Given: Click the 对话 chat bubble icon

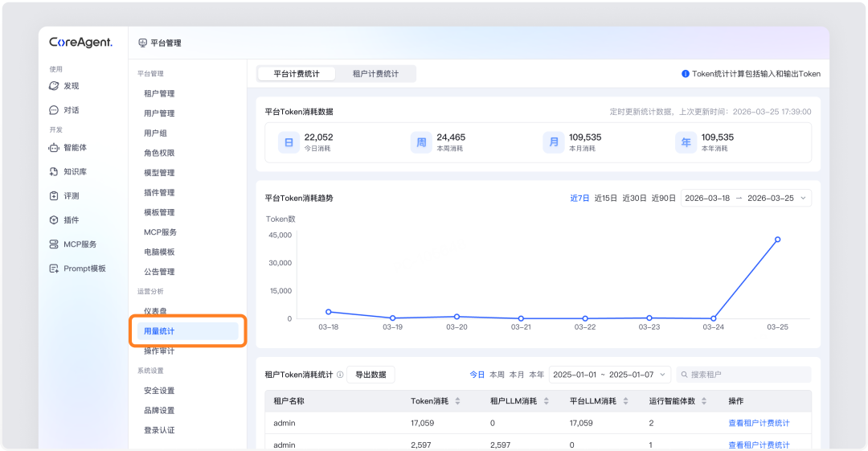Looking at the screenshot, I should click(x=54, y=110).
